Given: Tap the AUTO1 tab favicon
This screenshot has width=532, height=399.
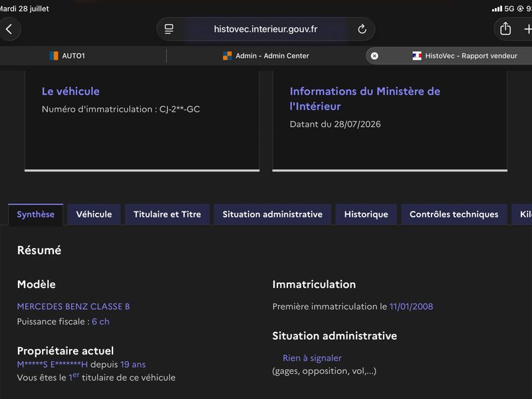Looking at the screenshot, I should click(54, 56).
